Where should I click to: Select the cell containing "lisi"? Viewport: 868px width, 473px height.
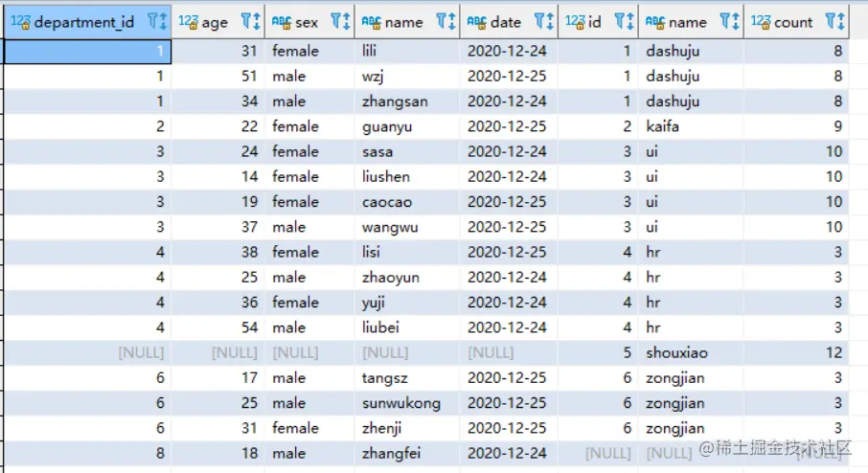pyautogui.click(x=407, y=252)
